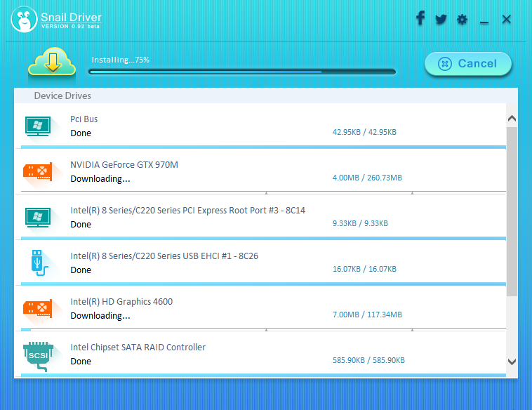This screenshot has width=532, height=410.
Task: Select Intel Chipset SATA RAID Controller name
Action: click(x=138, y=348)
